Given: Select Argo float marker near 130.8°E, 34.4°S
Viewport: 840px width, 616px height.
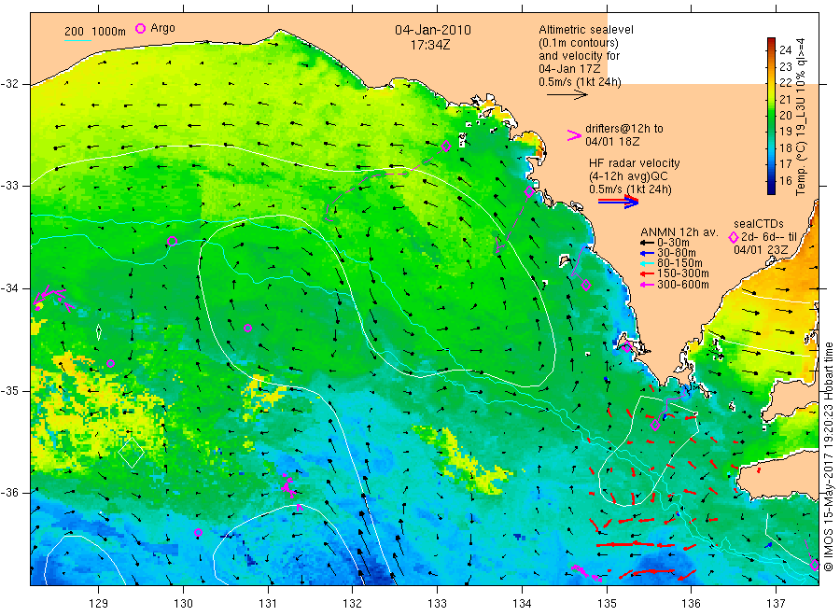Looking at the screenshot, I should click(x=247, y=328).
